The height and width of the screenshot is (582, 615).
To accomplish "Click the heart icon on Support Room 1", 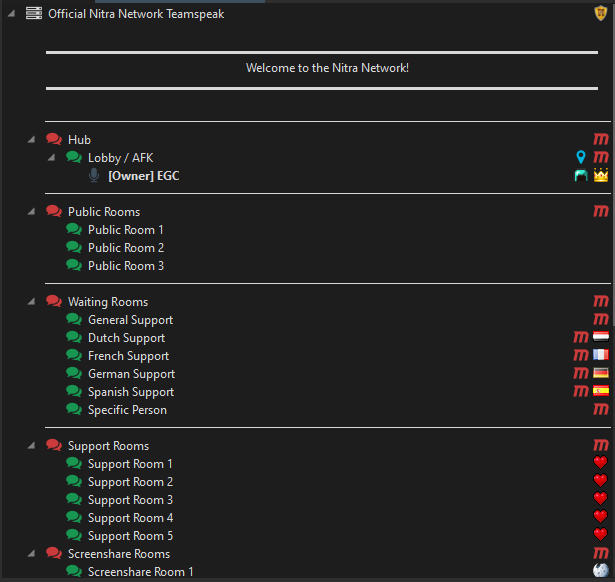I will (x=600, y=462).
